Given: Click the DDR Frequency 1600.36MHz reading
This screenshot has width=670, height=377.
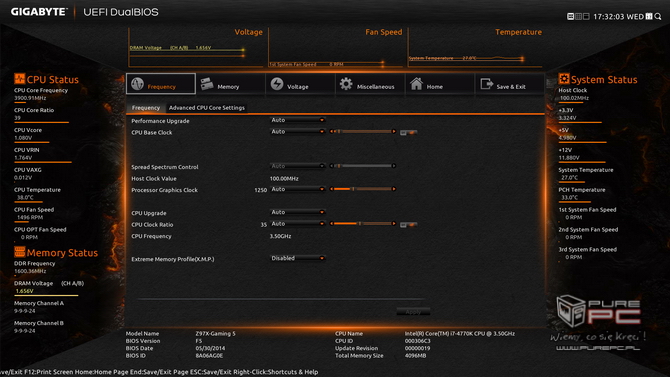Looking at the screenshot, I should click(x=30, y=271).
